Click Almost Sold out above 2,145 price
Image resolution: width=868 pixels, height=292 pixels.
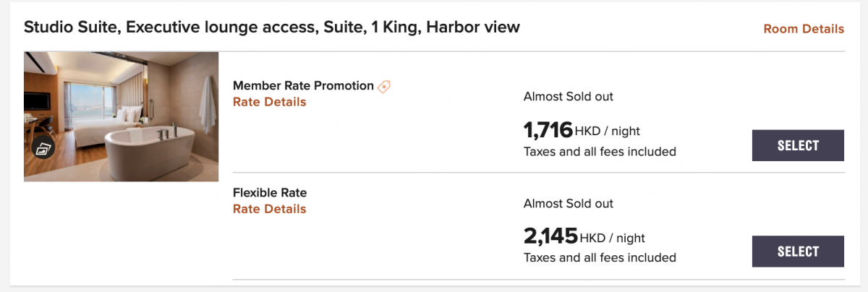coord(569,203)
